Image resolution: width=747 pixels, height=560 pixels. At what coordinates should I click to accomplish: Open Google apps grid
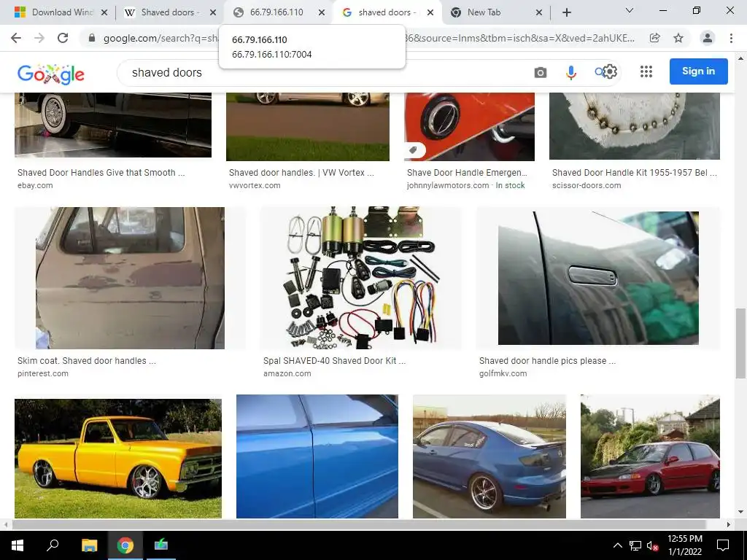(x=646, y=72)
